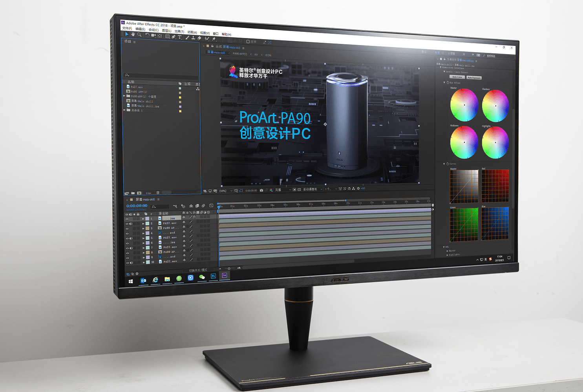Viewport: 583px width, 392px height.
Task: Expand layer 1 properties triangle in timeline
Action: coord(143,219)
